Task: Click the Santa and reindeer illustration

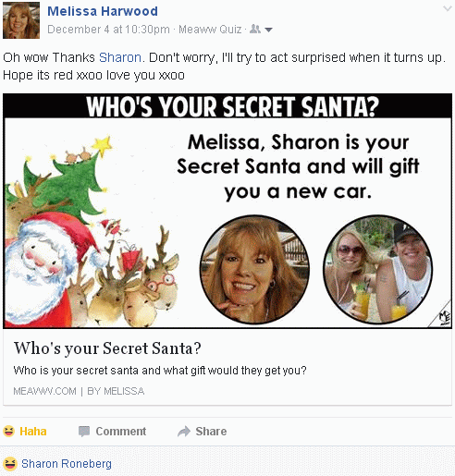Action: 92,231
